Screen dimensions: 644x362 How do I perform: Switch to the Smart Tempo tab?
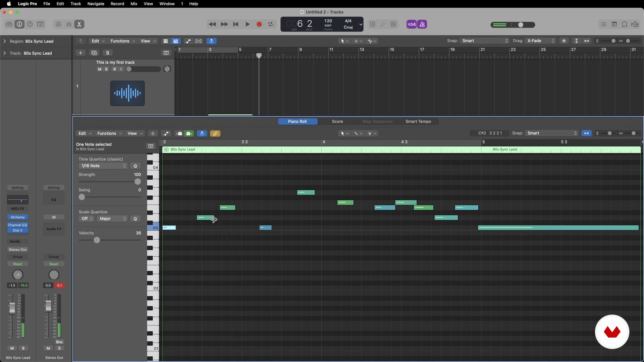click(418, 121)
